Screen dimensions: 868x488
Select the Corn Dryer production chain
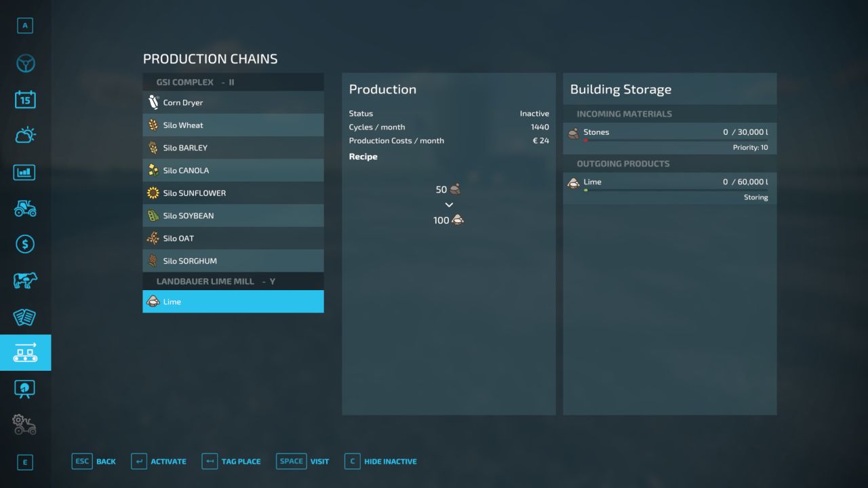(233, 102)
